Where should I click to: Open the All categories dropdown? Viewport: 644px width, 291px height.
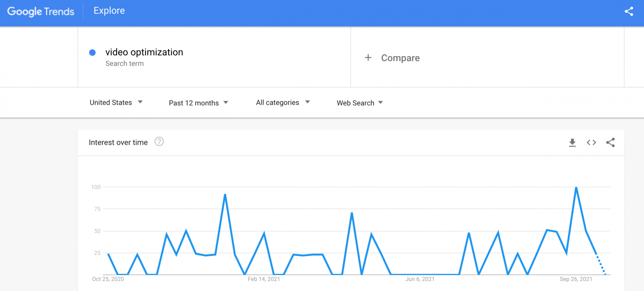tap(282, 102)
